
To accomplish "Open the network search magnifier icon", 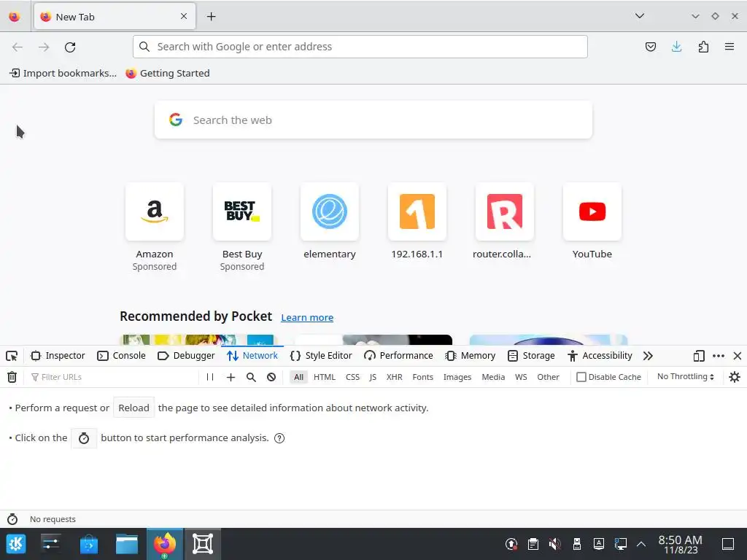I will coord(251,377).
